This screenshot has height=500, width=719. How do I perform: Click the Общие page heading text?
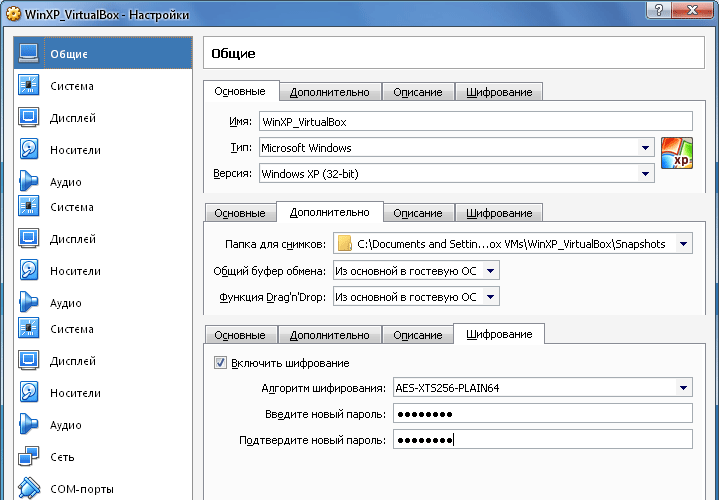233,54
